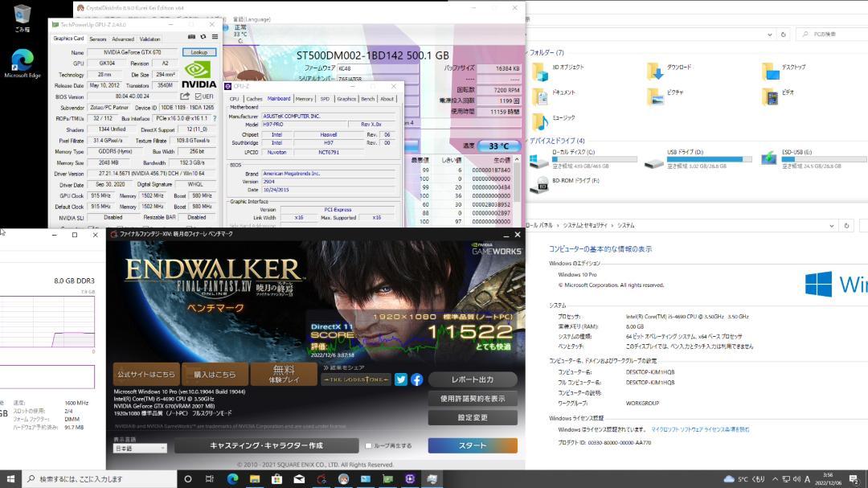Click Lookup button in GPU-Z
868x488 pixels.
pos(199,52)
